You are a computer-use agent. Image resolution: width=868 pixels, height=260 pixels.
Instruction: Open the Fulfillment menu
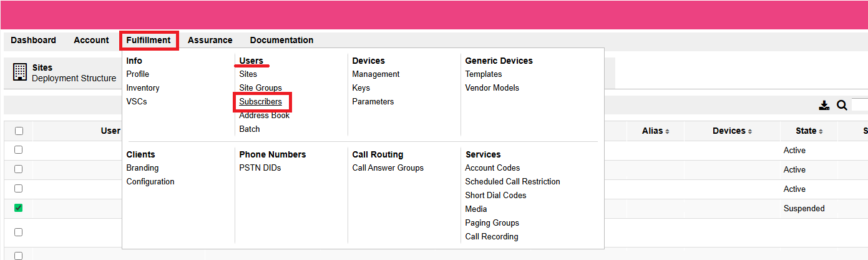[x=149, y=40]
